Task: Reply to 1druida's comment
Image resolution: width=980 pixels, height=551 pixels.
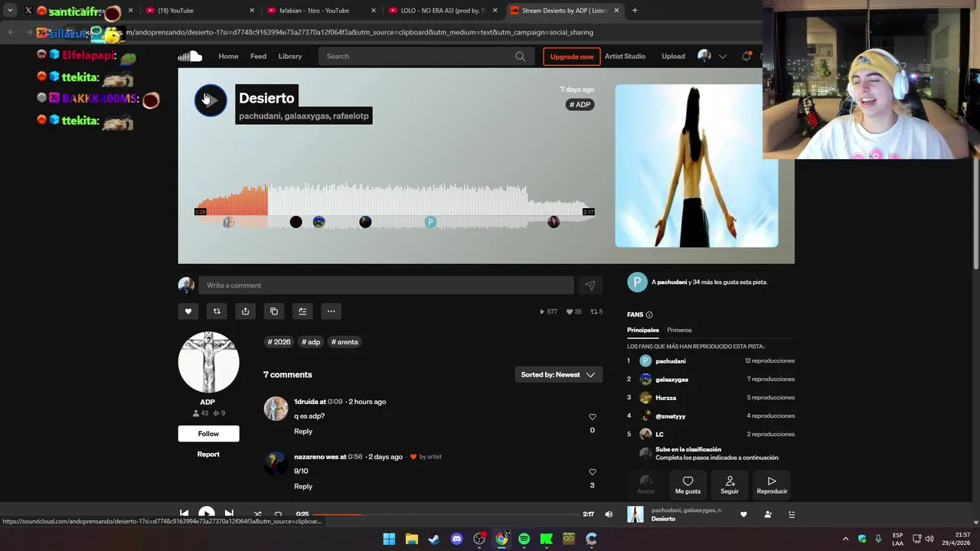Action: 303,432
